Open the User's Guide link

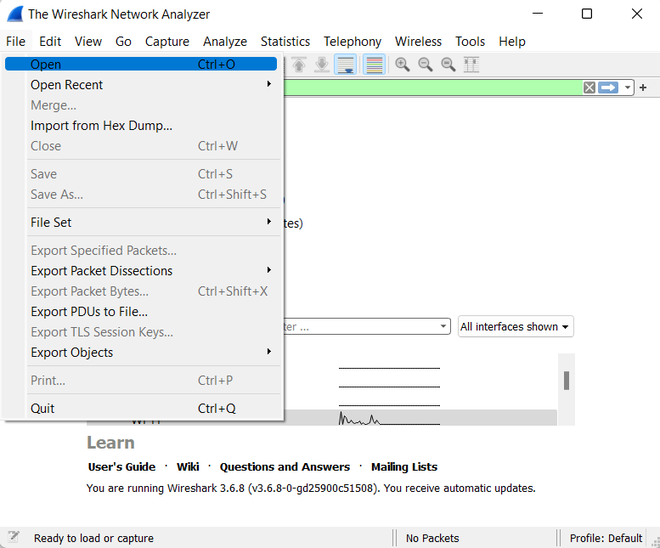122,467
